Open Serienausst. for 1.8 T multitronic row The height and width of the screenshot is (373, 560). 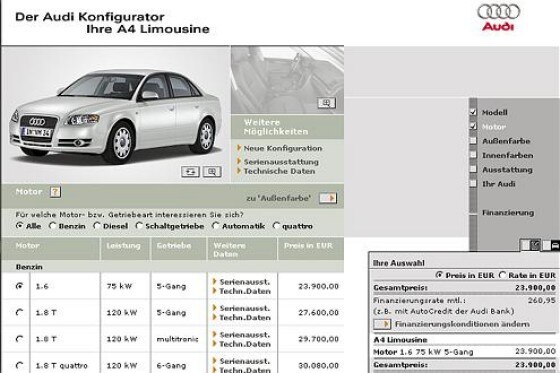(245, 335)
